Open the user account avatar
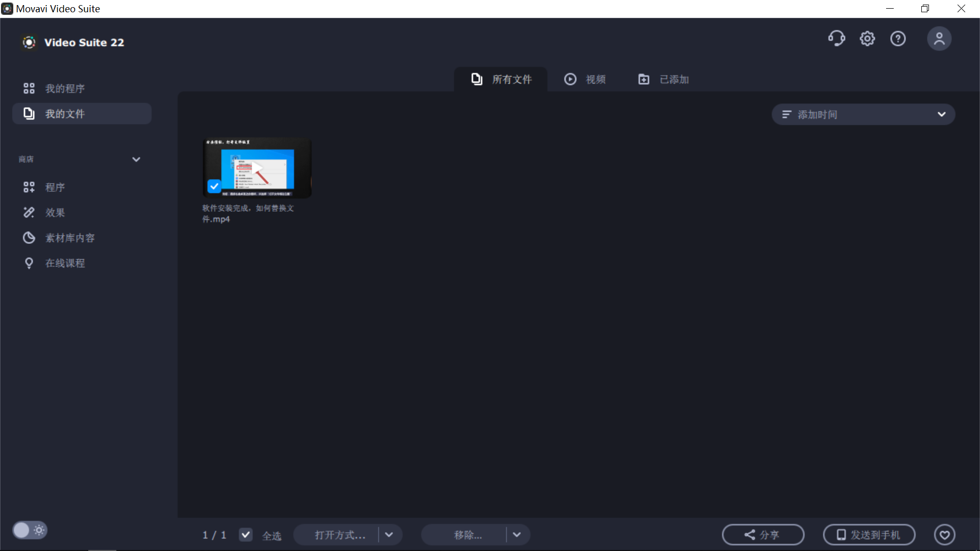The height and width of the screenshot is (551, 980). 939,39
